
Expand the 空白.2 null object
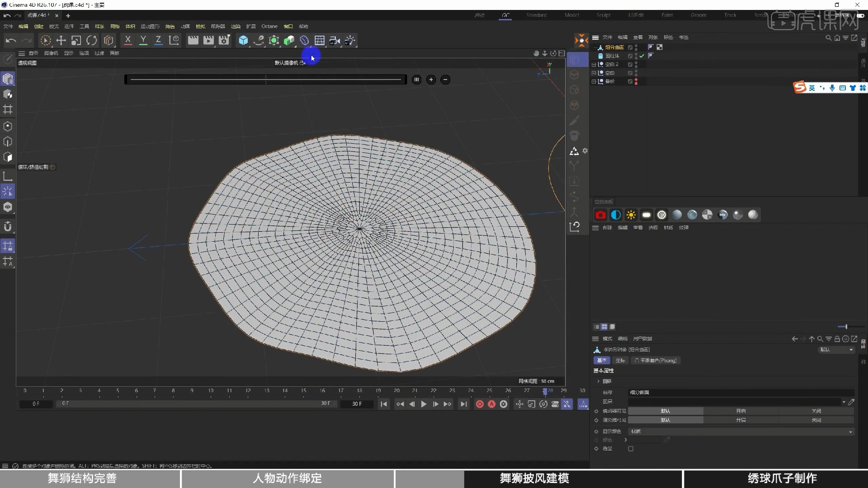594,65
